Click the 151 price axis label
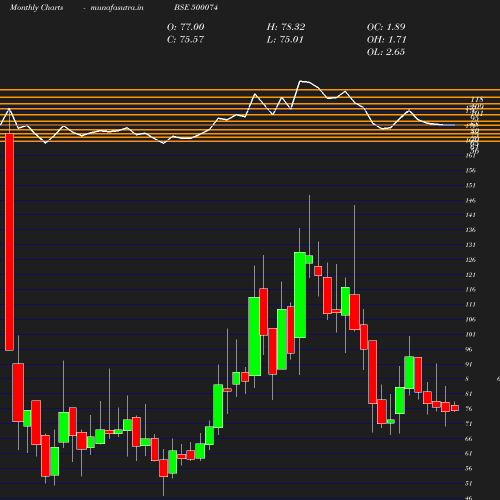Screen dimensions: 500x500 click(x=470, y=185)
